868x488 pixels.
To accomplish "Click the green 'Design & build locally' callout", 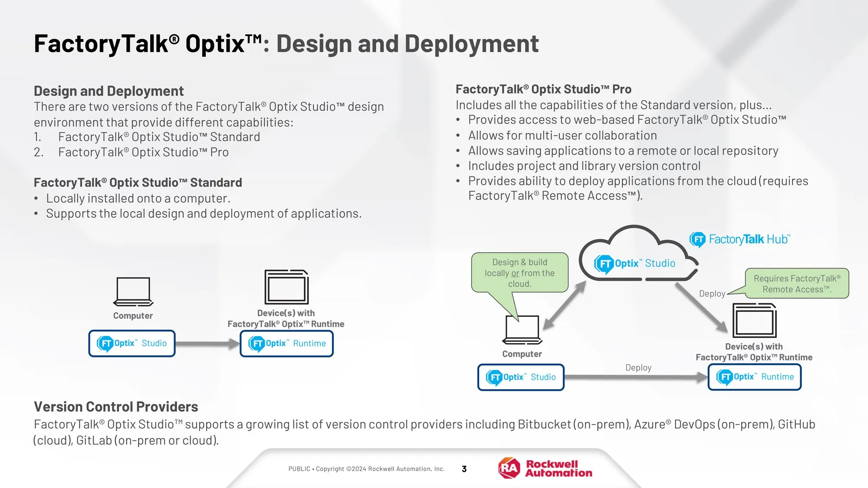I will tap(519, 273).
